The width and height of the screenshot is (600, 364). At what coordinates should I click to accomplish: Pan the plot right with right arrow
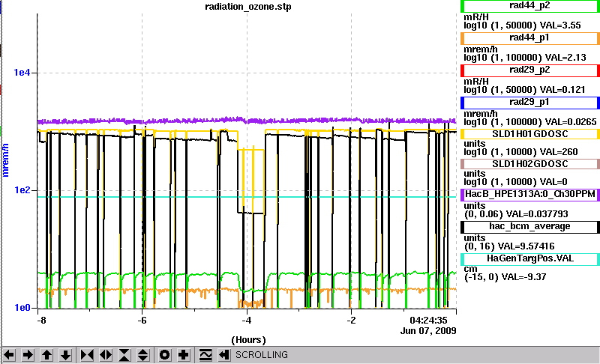coord(28,355)
